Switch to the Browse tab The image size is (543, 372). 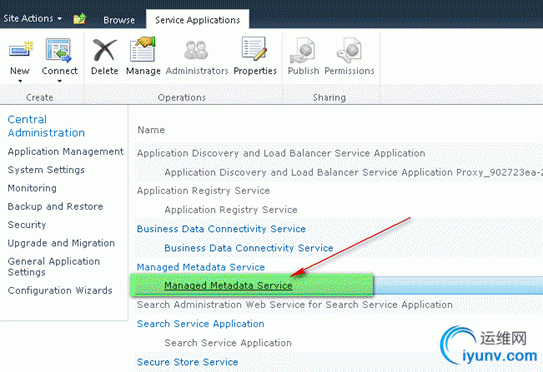119,20
